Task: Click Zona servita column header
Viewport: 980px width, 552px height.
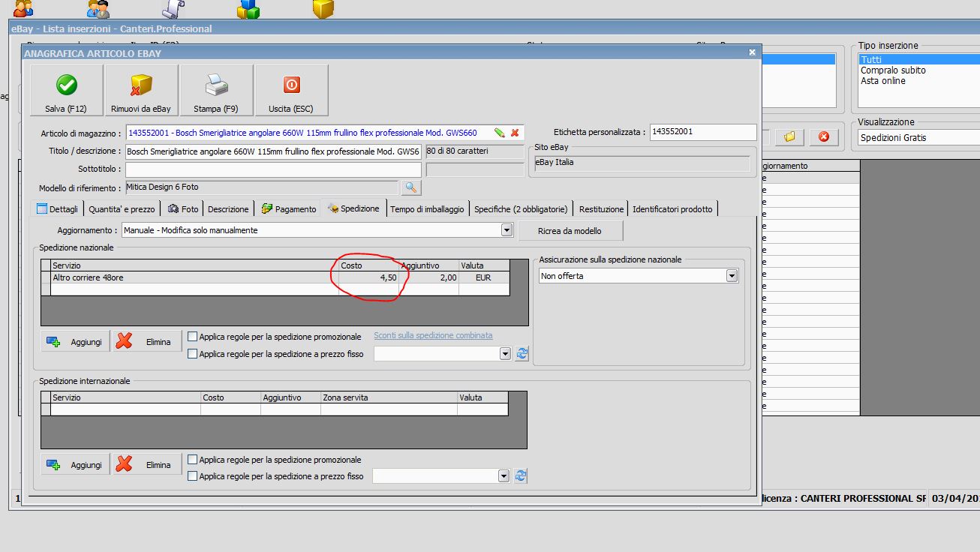Action: [389, 397]
